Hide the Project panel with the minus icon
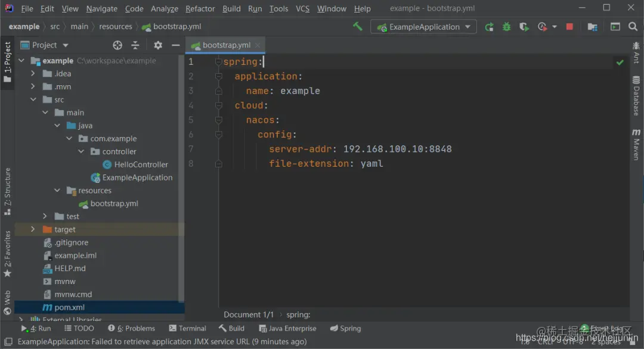This screenshot has height=349, width=644. (x=175, y=45)
